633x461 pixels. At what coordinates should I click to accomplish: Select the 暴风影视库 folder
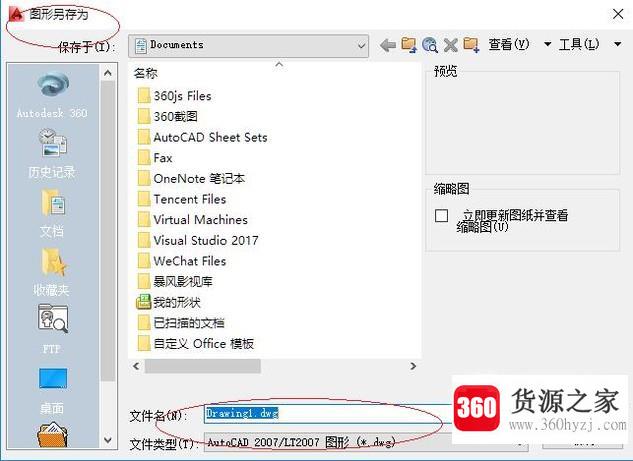click(x=175, y=281)
